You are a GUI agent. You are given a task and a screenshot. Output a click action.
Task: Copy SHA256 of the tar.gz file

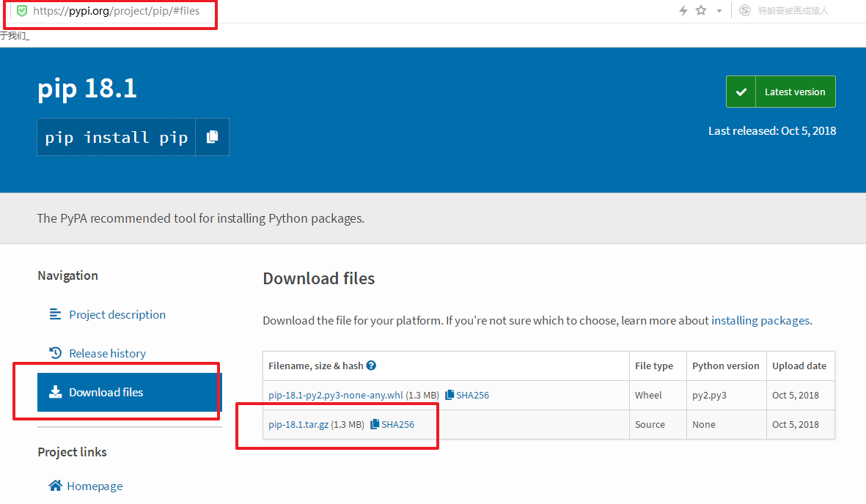tap(397, 424)
